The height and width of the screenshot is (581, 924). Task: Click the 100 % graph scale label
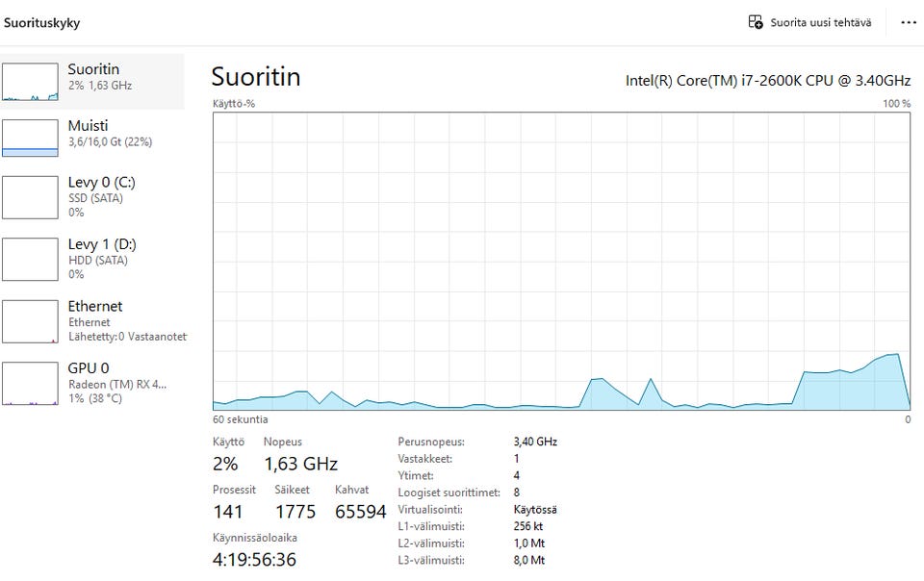tap(897, 104)
